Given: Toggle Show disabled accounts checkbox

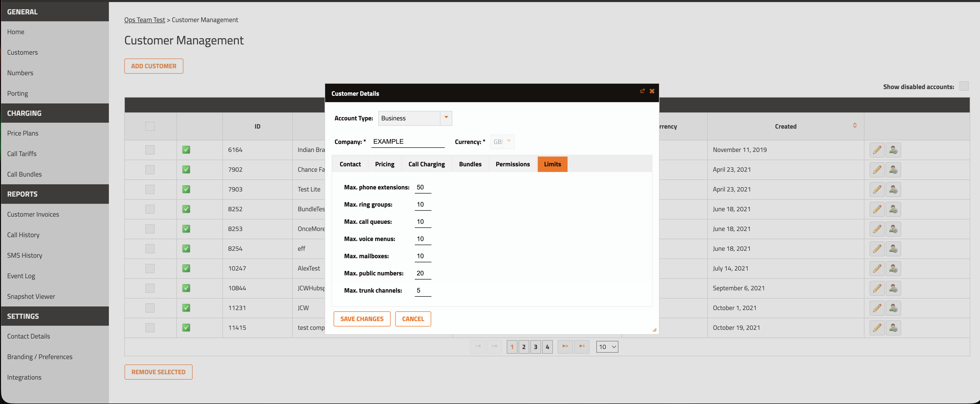Looking at the screenshot, I should 964,86.
